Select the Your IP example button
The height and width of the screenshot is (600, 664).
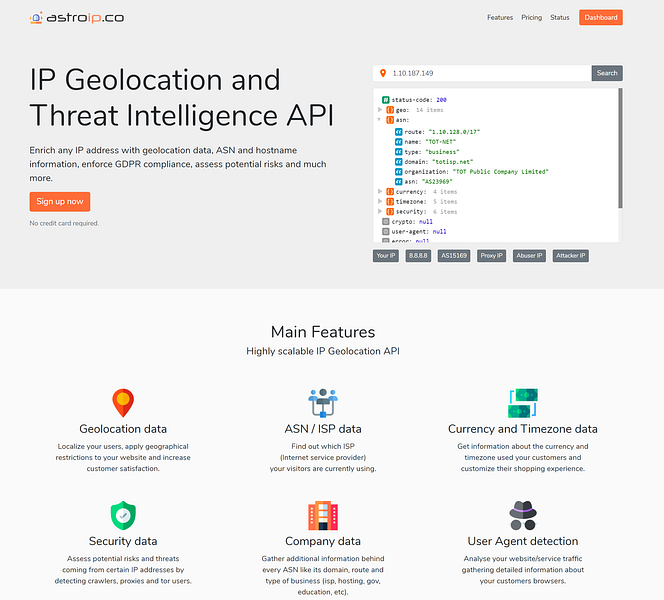[386, 256]
